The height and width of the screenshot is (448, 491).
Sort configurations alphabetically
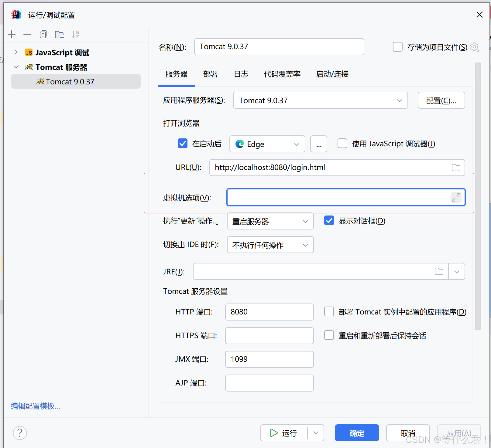[x=75, y=35]
